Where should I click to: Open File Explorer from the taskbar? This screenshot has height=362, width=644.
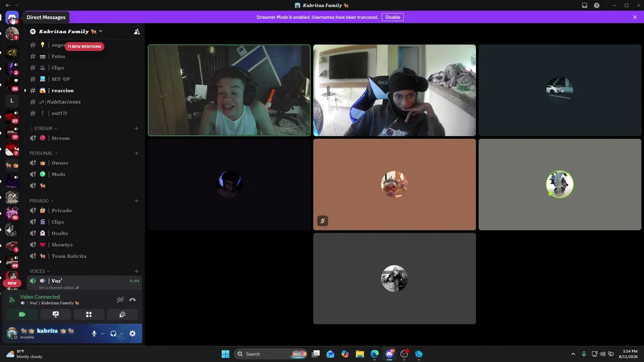(360, 354)
